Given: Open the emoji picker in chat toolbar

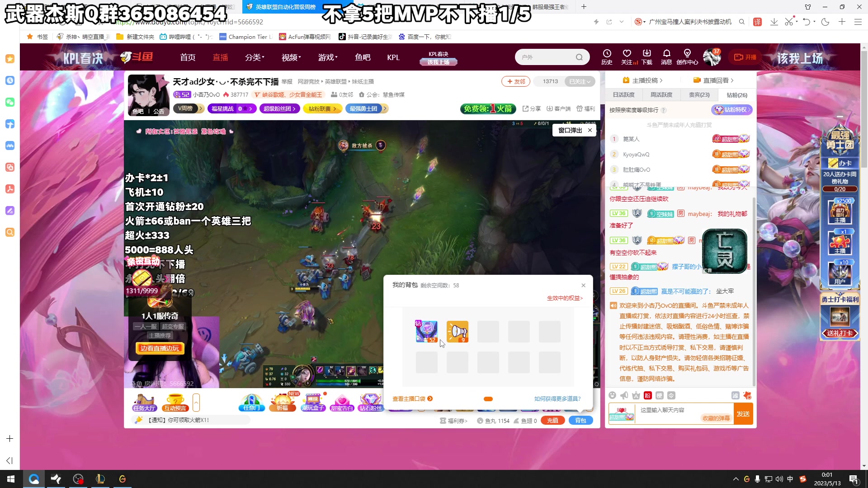Looking at the screenshot, I should click(613, 395).
